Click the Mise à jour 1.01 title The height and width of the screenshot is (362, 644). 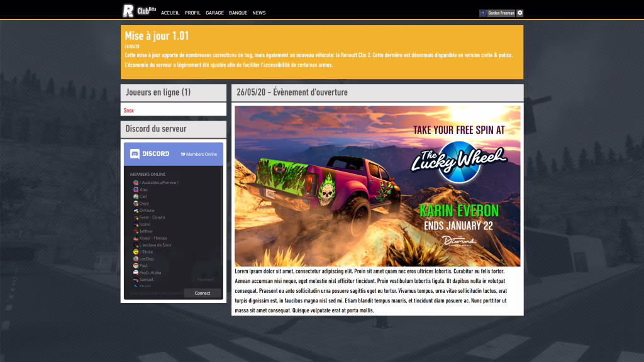point(157,36)
